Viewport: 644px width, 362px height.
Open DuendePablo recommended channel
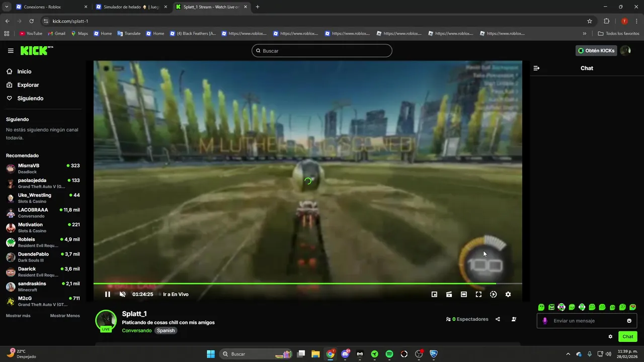point(43,257)
